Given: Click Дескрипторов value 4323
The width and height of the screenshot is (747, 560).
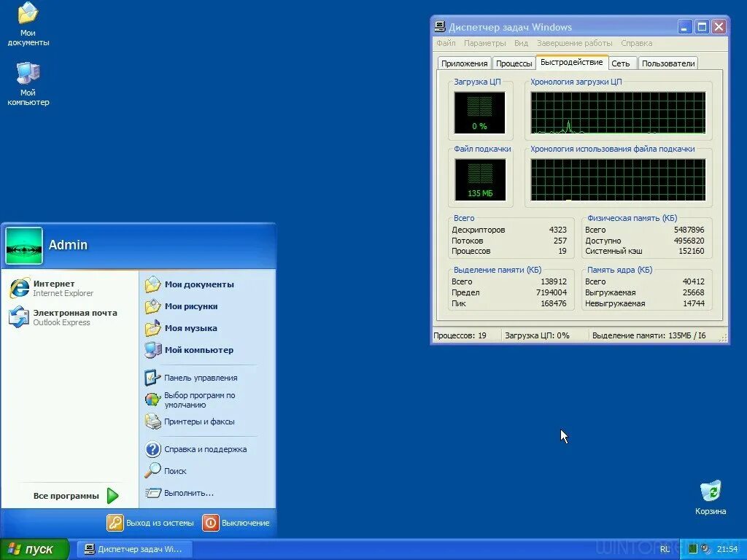Looking at the screenshot, I should (557, 230).
